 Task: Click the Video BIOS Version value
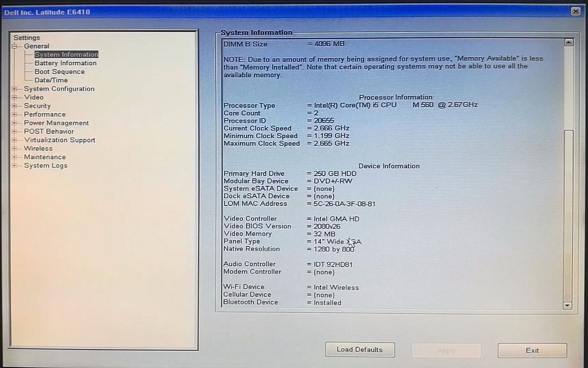(x=327, y=227)
